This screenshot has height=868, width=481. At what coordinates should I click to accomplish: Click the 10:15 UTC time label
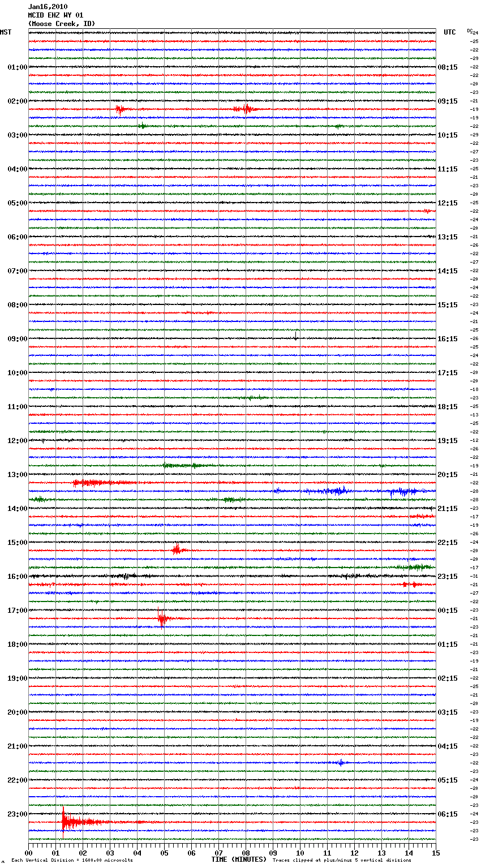pyautogui.click(x=448, y=135)
